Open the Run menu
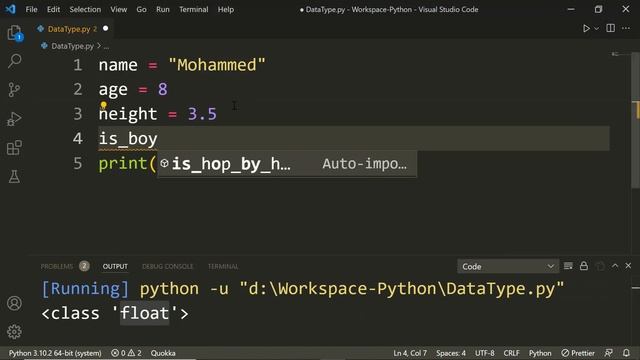The width and height of the screenshot is (640, 360). coord(162,9)
